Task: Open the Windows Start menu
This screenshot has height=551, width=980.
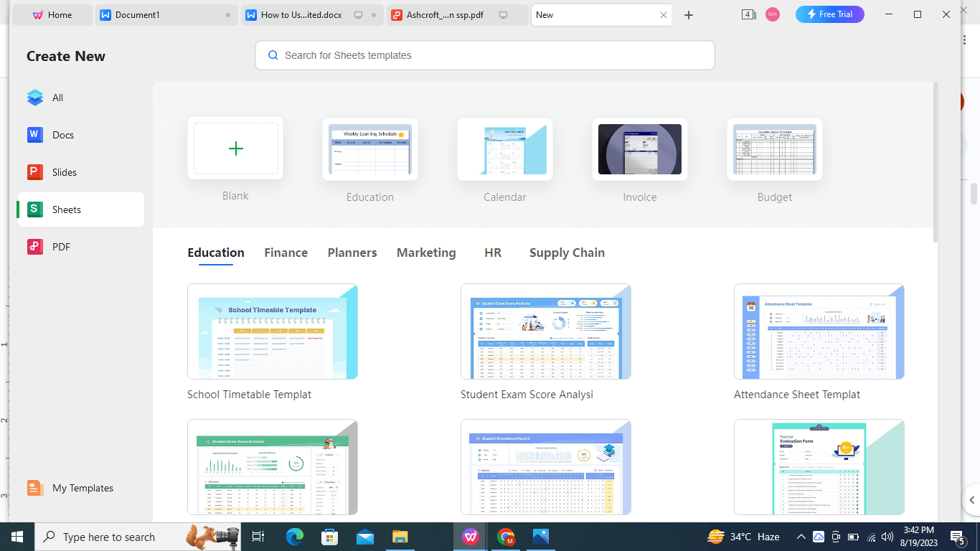Action: pyautogui.click(x=16, y=537)
